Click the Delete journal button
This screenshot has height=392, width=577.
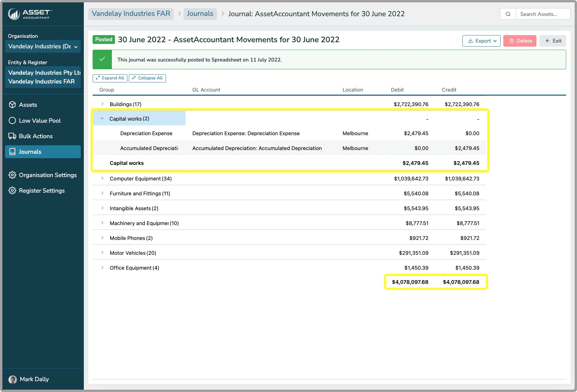click(x=520, y=41)
